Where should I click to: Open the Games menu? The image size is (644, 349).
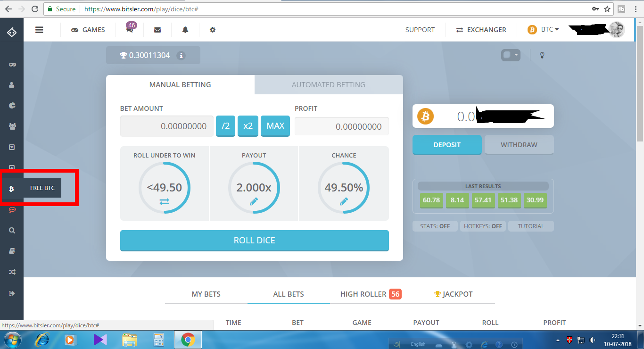point(88,30)
